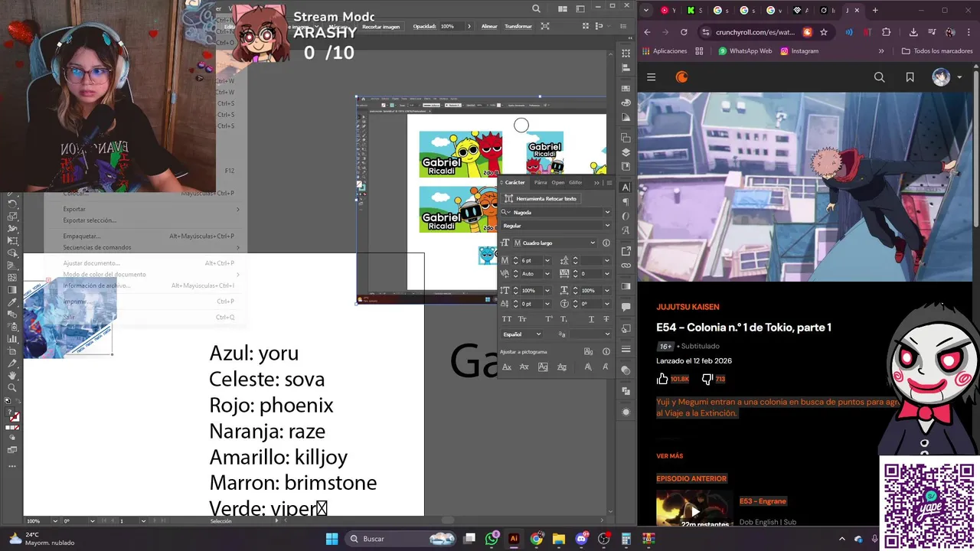This screenshot has width=980, height=551.
Task: Select the Zoom tool in Illustrator
Action: pyautogui.click(x=12, y=387)
